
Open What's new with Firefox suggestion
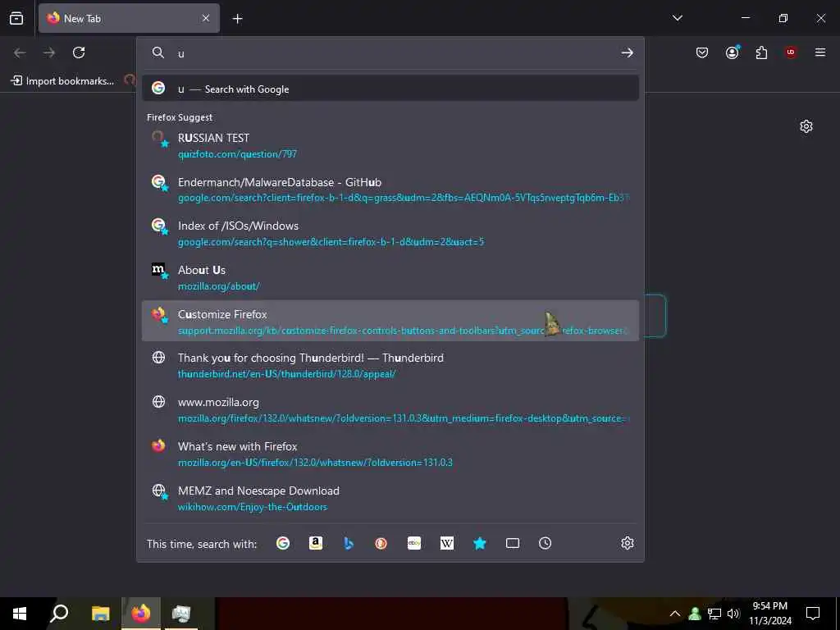390,454
